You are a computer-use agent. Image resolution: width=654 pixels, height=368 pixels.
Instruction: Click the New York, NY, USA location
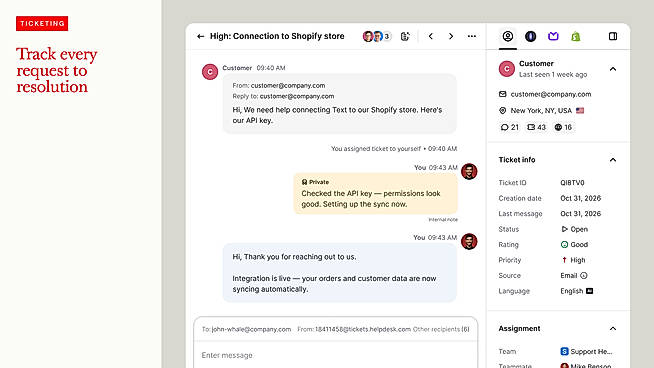pyautogui.click(x=541, y=111)
